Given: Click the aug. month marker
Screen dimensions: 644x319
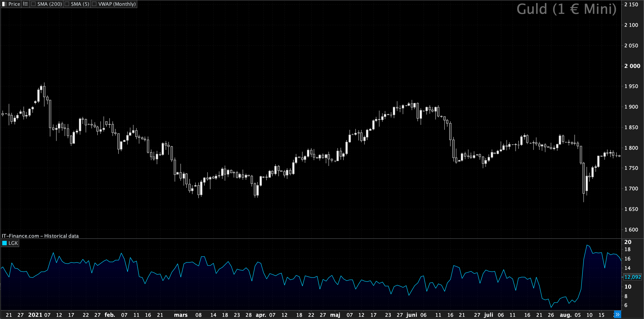Looking at the screenshot, I should (x=566, y=315).
